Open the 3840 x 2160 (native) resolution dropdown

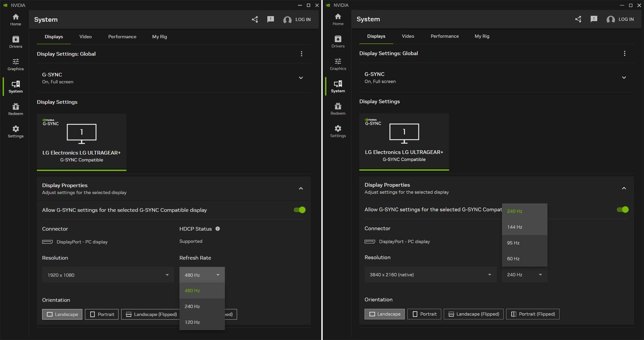tap(430, 274)
